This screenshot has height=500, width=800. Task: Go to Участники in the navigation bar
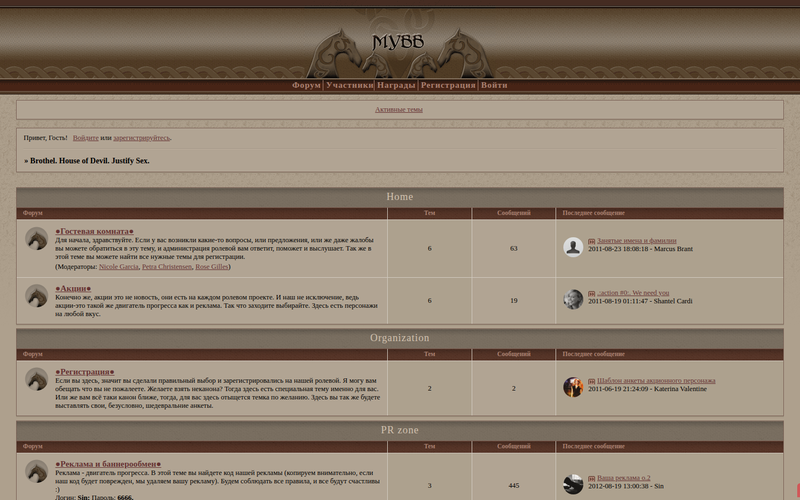[x=349, y=86]
